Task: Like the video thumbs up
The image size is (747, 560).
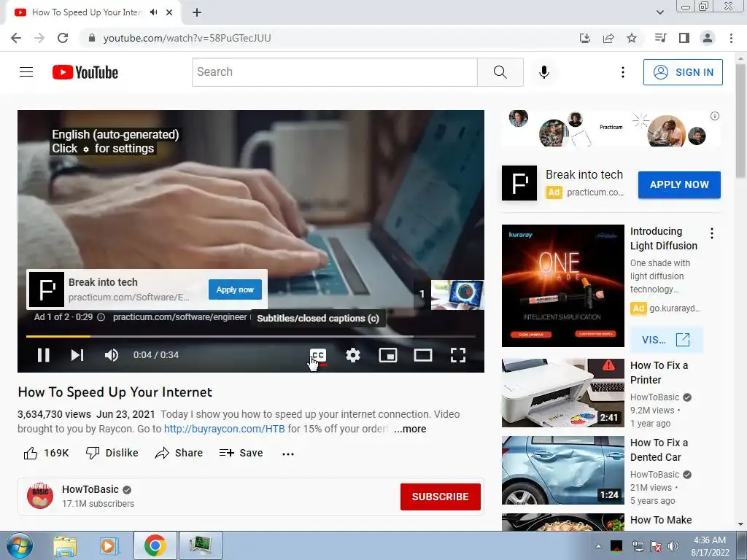Action: pos(46,453)
